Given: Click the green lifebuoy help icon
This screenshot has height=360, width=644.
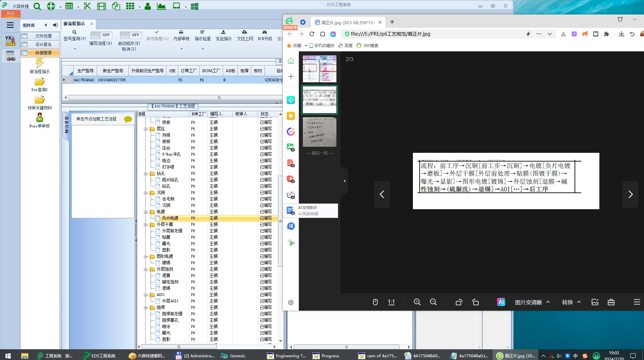Looking at the screenshot, I should click(x=51, y=6).
